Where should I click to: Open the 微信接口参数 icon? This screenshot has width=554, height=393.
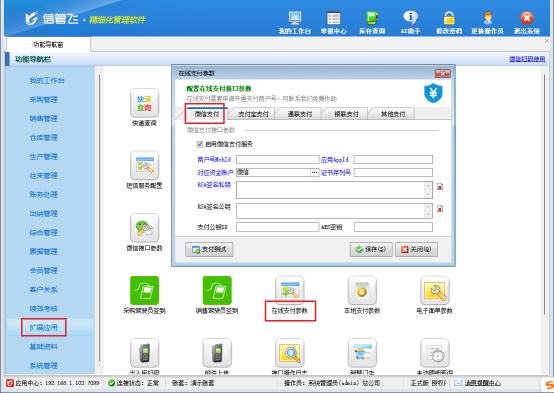(x=144, y=228)
